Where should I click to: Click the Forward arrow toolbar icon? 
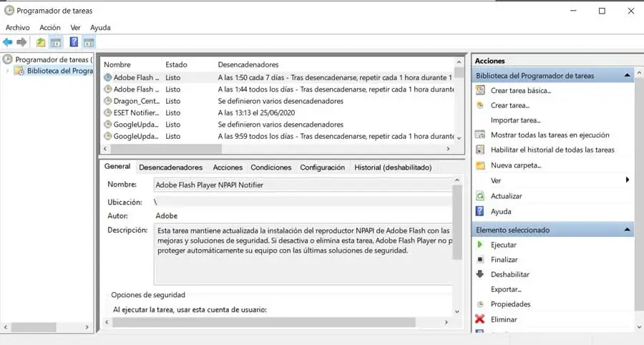(x=21, y=42)
